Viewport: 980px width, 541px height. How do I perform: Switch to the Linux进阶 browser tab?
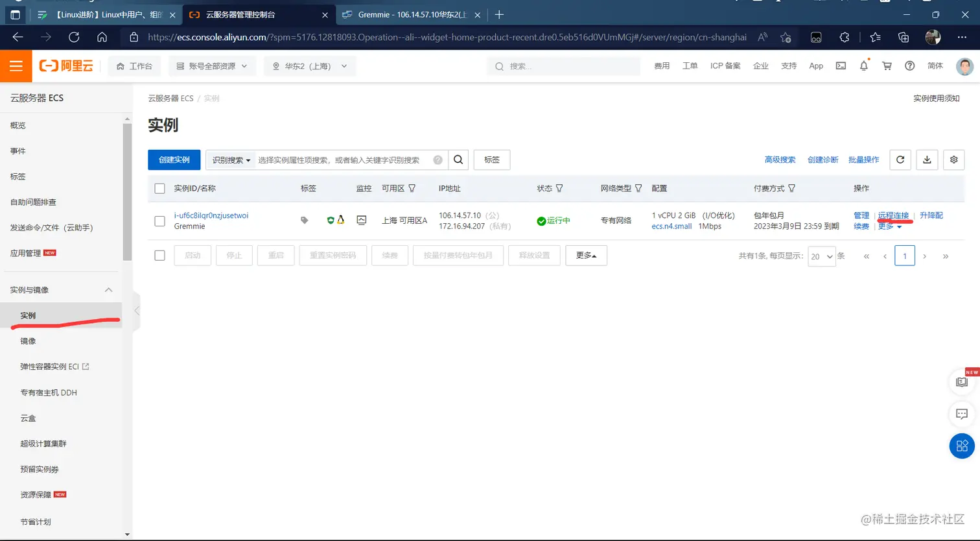coord(106,14)
